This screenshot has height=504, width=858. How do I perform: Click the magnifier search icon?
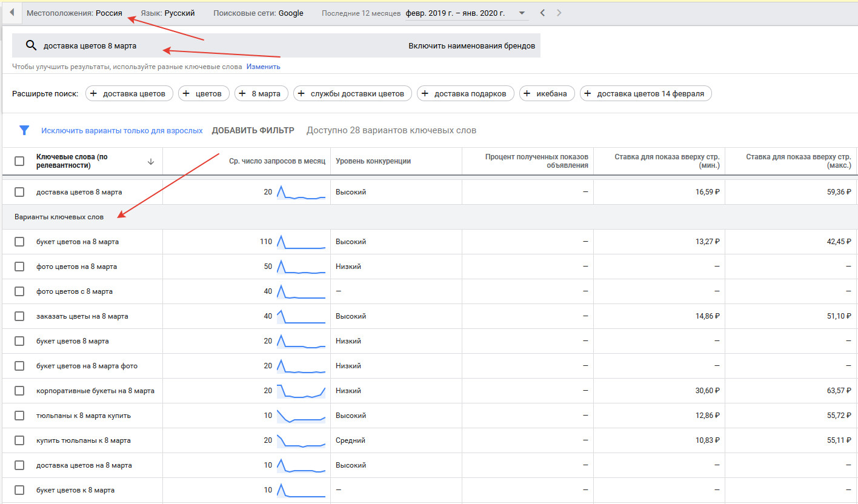pos(31,45)
